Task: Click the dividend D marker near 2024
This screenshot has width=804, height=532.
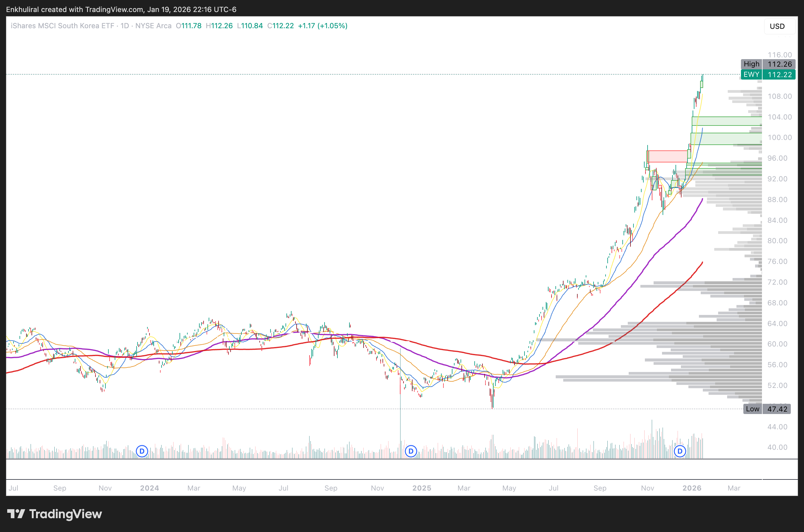Action: [142, 451]
